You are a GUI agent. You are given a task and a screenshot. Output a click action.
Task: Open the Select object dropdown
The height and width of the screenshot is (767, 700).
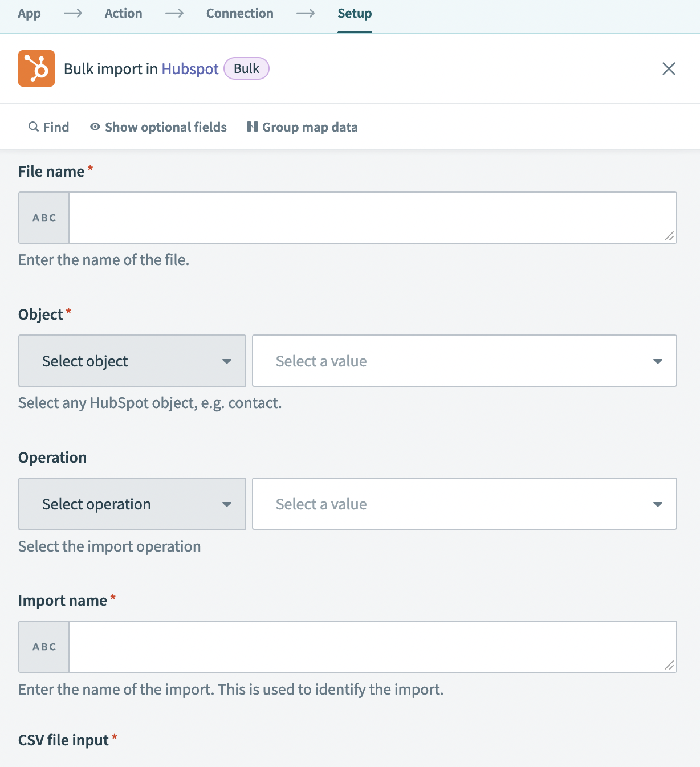pos(132,360)
